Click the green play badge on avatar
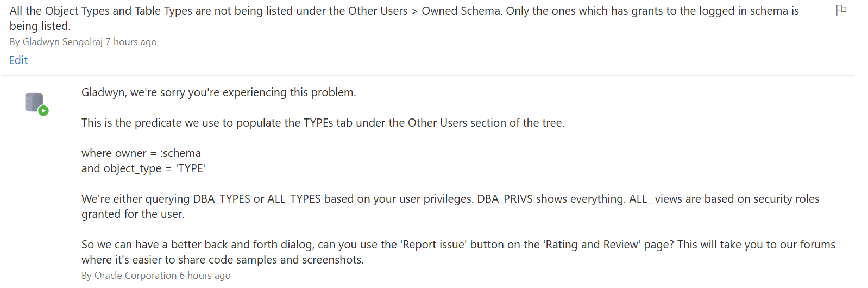 (43, 111)
